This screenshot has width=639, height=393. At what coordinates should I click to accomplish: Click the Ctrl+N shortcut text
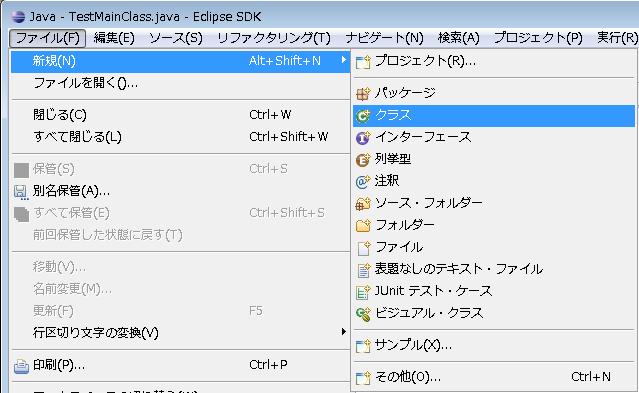tap(591, 377)
